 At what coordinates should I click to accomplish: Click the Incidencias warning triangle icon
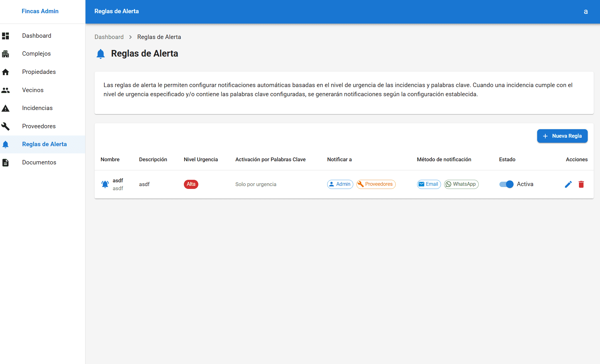click(x=5, y=108)
